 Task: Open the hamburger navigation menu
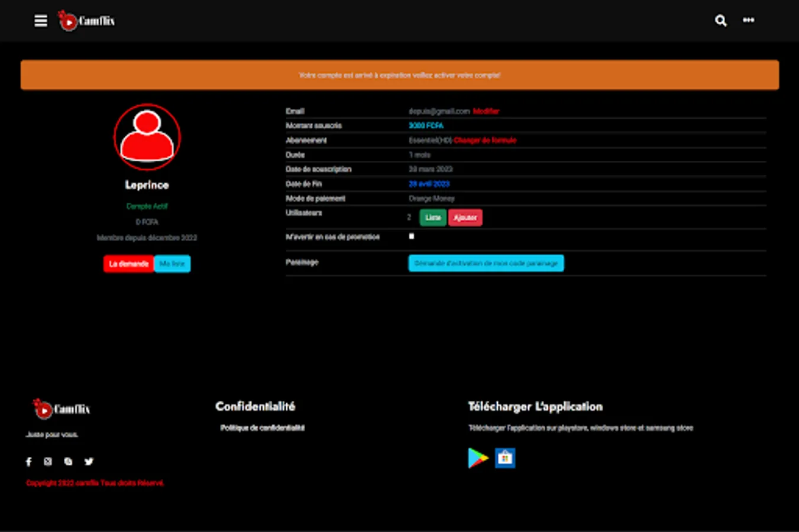40,21
